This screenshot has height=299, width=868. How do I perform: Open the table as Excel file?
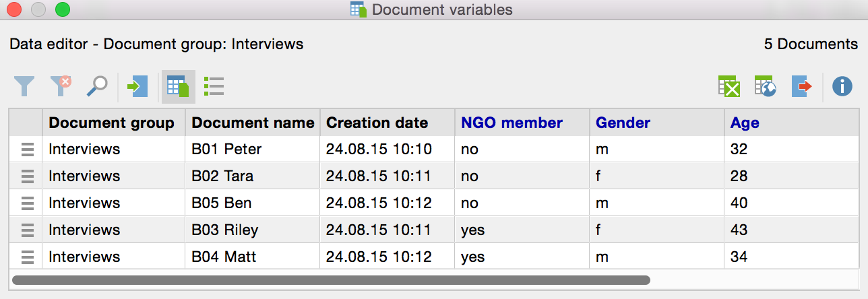coord(729,86)
